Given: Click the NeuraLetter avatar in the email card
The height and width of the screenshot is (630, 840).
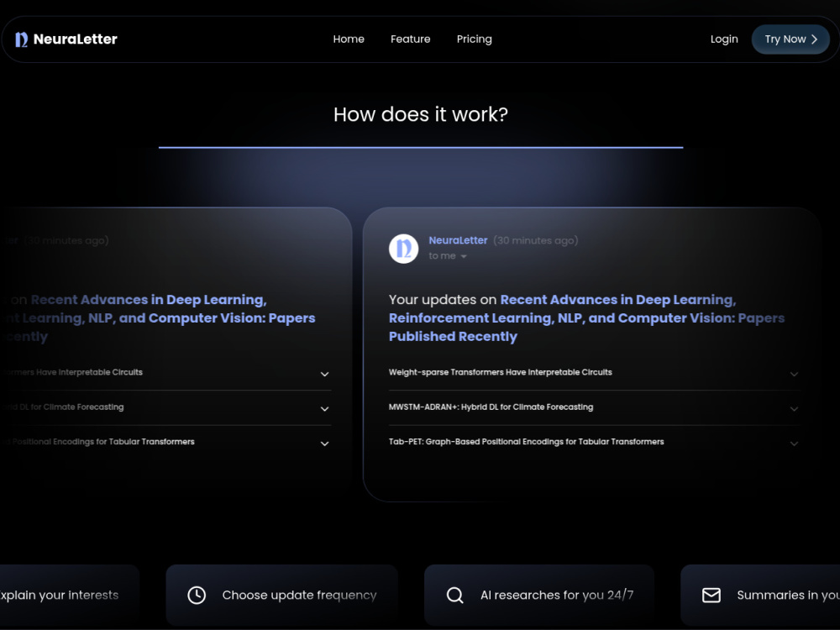Looking at the screenshot, I should pos(403,249).
